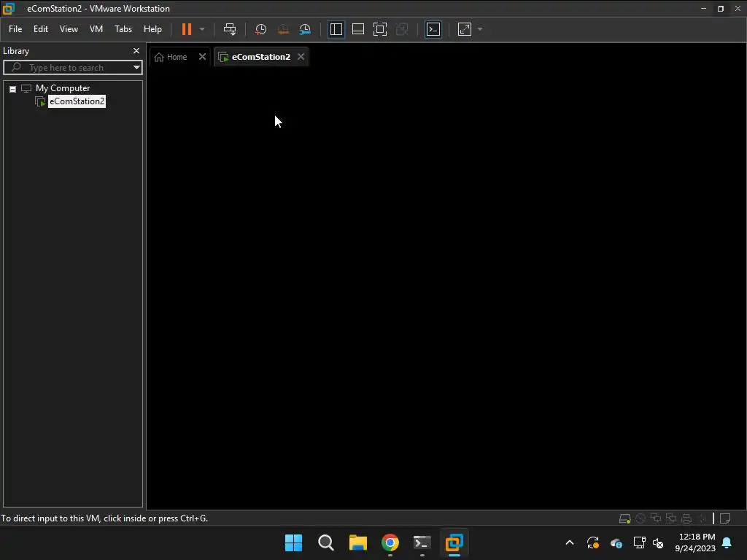
Task: Enter full screen mode
Action: [379, 29]
